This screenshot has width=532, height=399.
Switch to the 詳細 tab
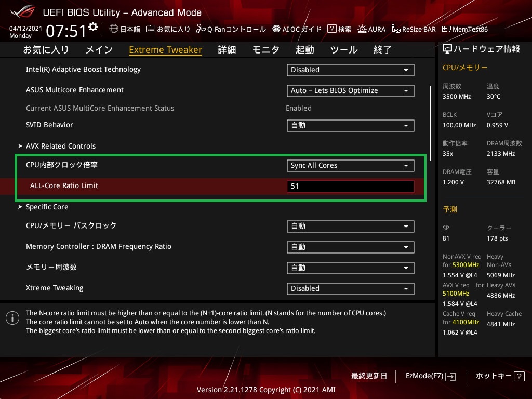[227, 50]
